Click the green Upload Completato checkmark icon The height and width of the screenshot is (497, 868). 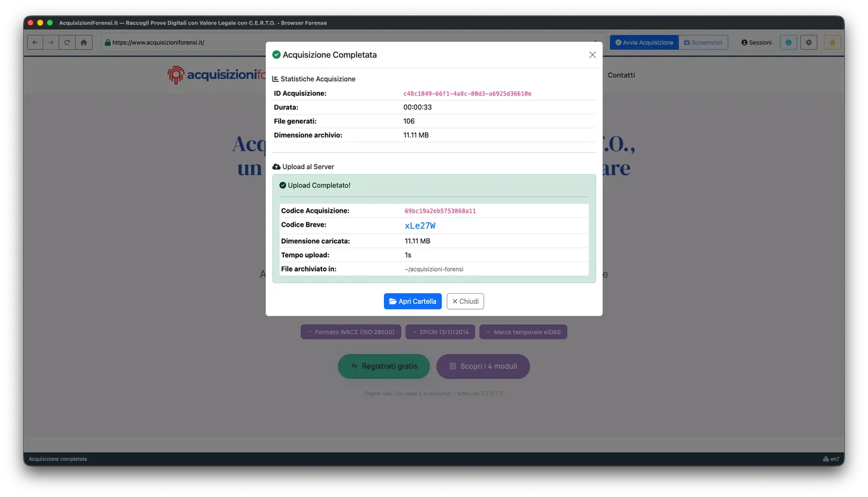(283, 185)
